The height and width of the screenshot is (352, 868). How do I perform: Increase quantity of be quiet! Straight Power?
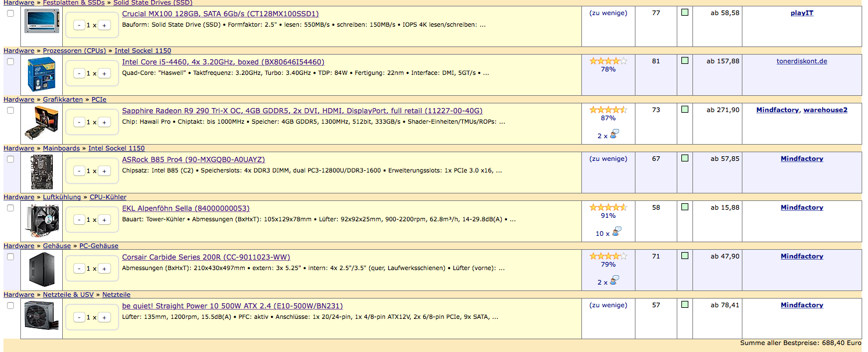[x=104, y=318]
